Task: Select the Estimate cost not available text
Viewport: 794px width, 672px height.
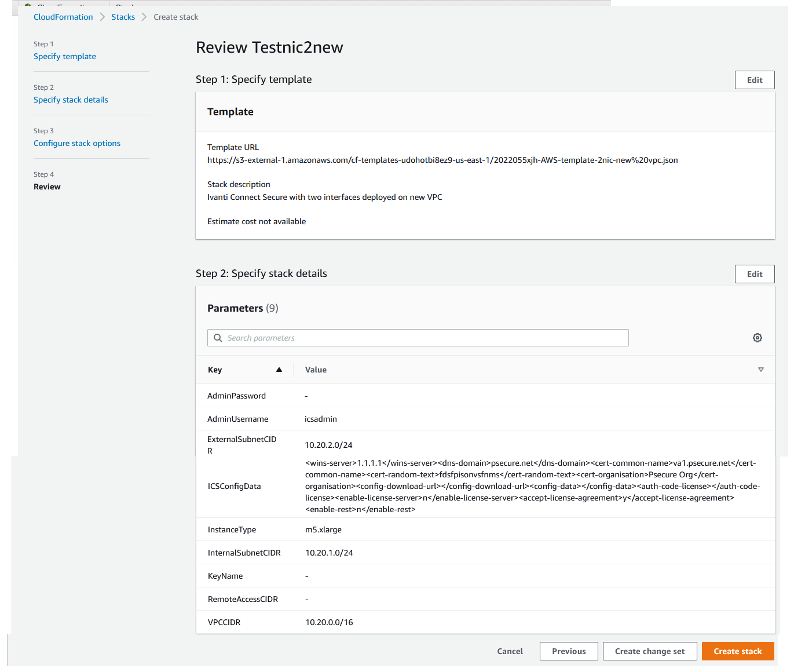Action: [257, 221]
